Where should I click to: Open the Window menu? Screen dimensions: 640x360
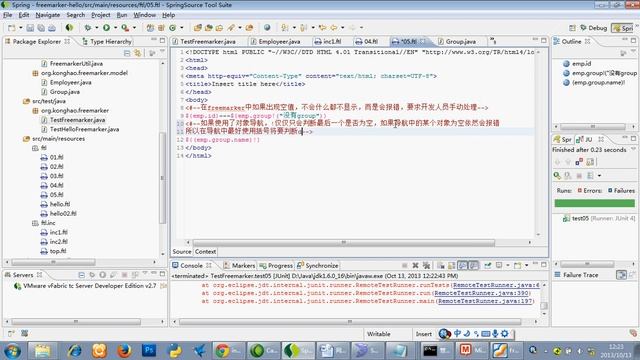tap(144, 15)
